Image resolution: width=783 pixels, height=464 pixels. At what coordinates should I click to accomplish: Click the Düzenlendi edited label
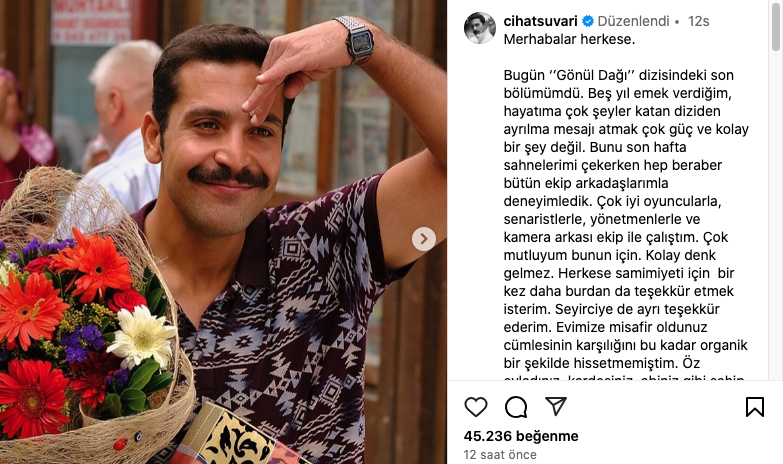(633, 21)
